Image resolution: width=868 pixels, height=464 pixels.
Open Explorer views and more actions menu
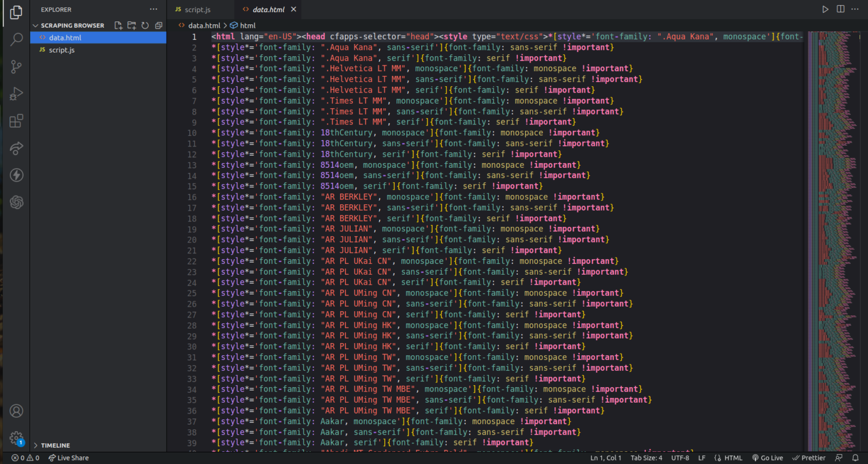pyautogui.click(x=153, y=9)
